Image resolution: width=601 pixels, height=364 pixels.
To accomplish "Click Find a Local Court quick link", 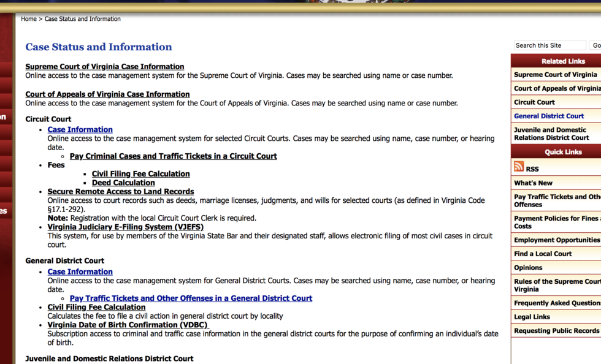I will point(543,254).
